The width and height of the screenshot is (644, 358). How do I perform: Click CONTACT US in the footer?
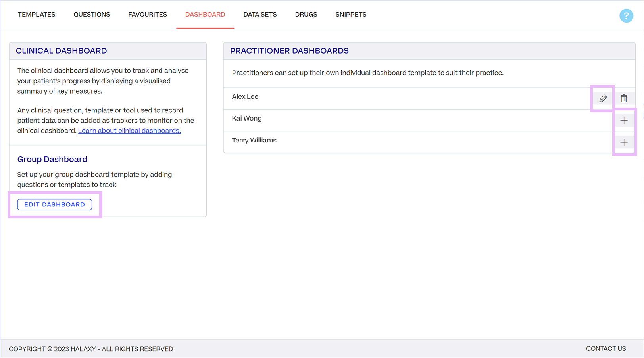[606, 348]
